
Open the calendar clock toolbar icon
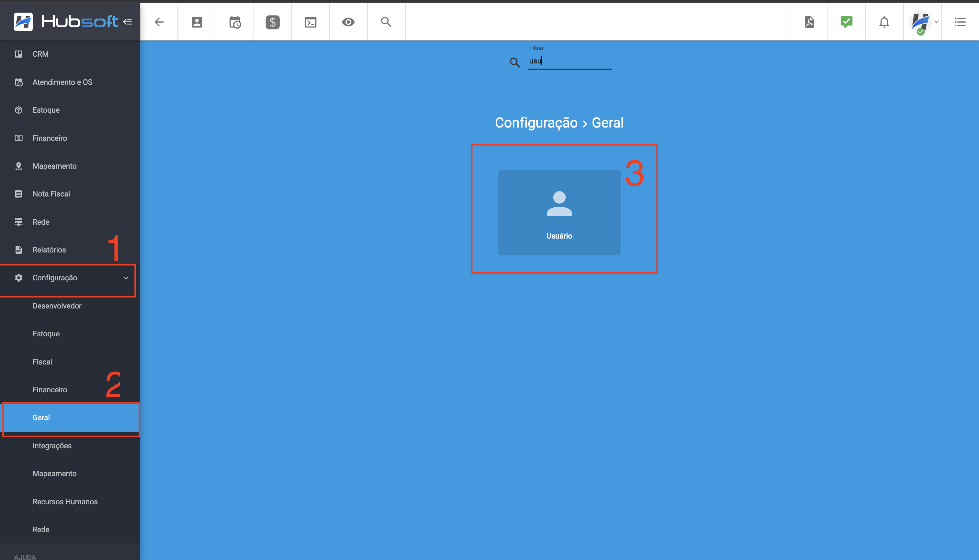tap(235, 22)
